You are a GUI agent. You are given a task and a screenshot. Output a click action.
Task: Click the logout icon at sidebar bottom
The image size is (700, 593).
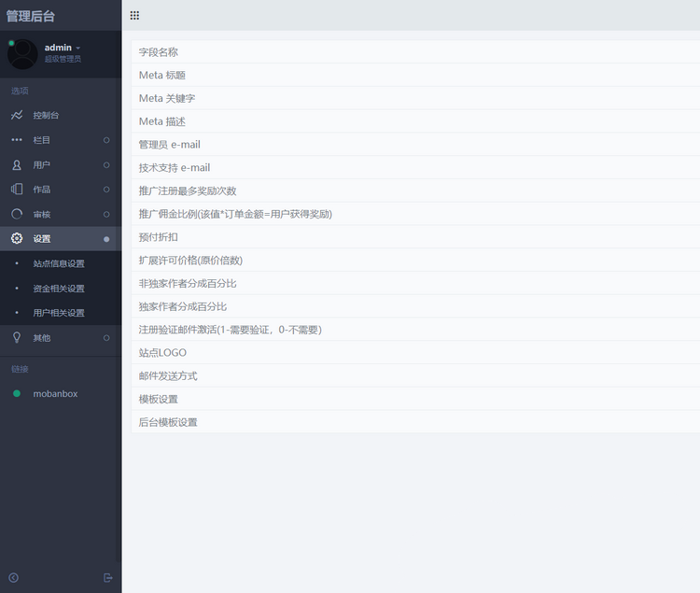pyautogui.click(x=108, y=578)
